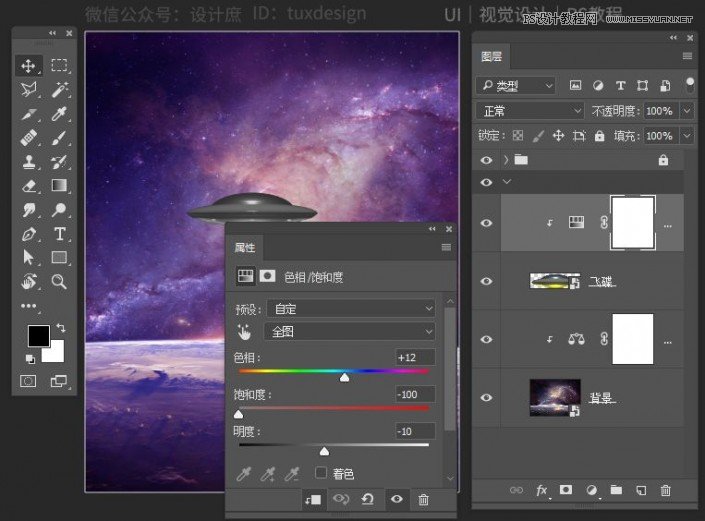
Task: Select the Dodge tool
Action: 59,209
